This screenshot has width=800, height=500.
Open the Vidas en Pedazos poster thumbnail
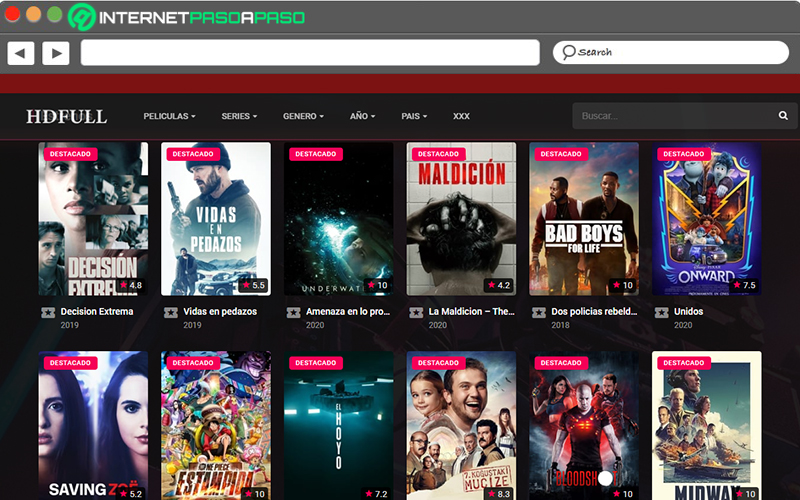[x=216, y=219]
